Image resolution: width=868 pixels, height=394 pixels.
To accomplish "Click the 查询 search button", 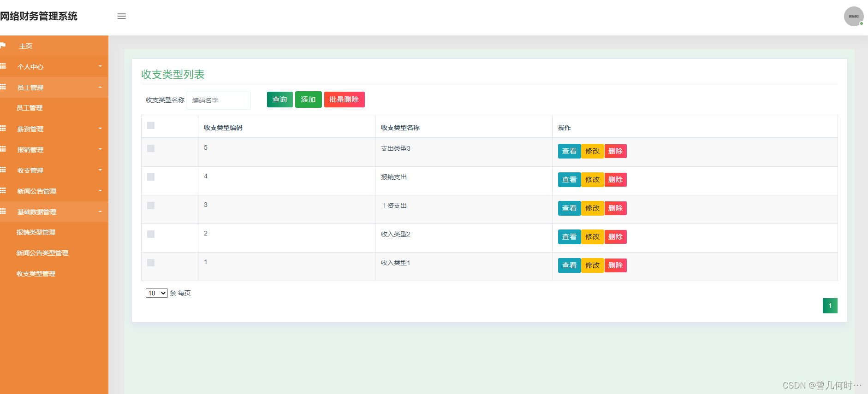I will tap(279, 100).
